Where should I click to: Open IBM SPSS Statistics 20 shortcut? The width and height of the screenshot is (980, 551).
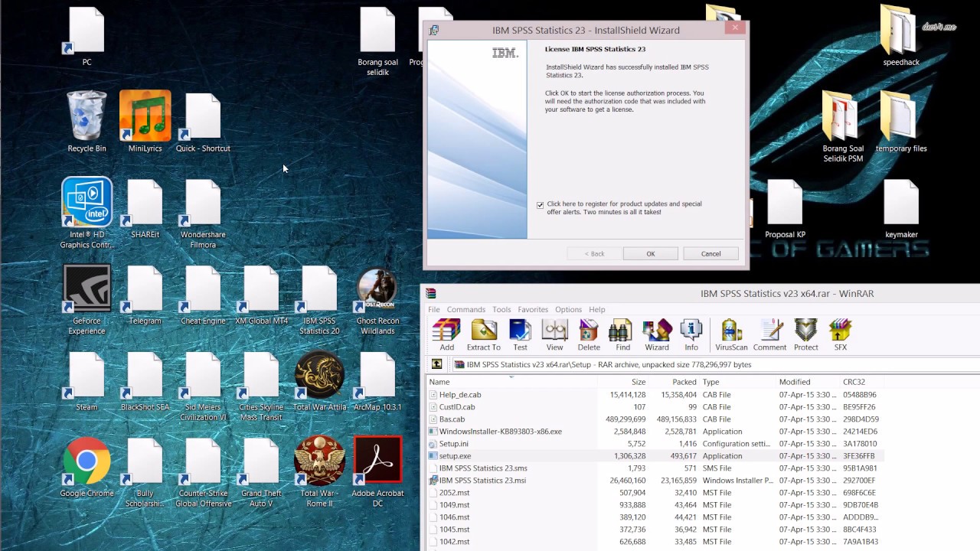pos(319,299)
